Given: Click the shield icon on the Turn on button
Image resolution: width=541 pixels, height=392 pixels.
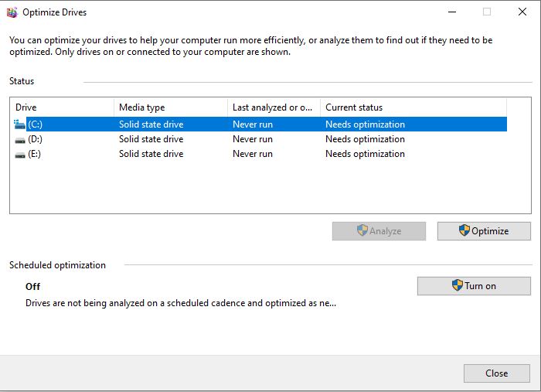Looking at the screenshot, I should tap(458, 285).
